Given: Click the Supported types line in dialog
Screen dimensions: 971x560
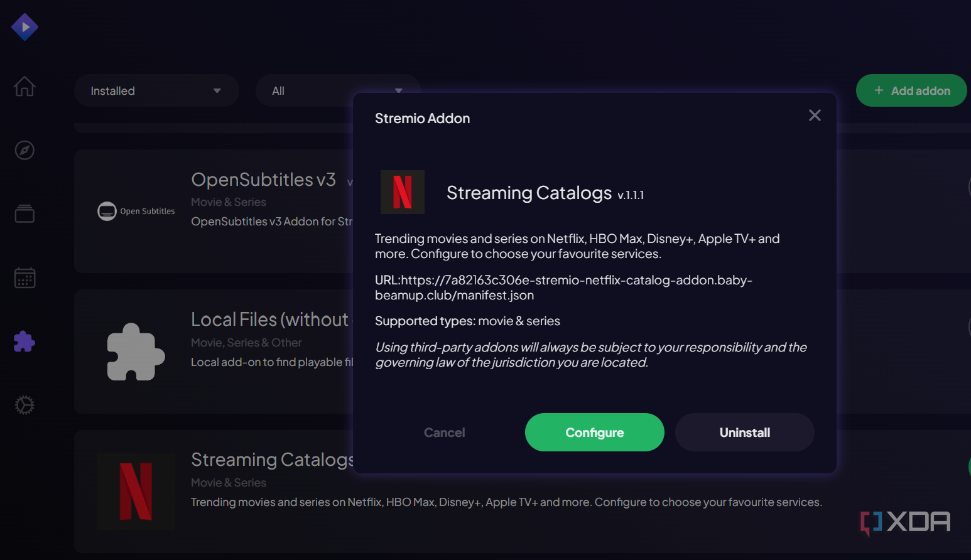Looking at the screenshot, I should tap(467, 321).
